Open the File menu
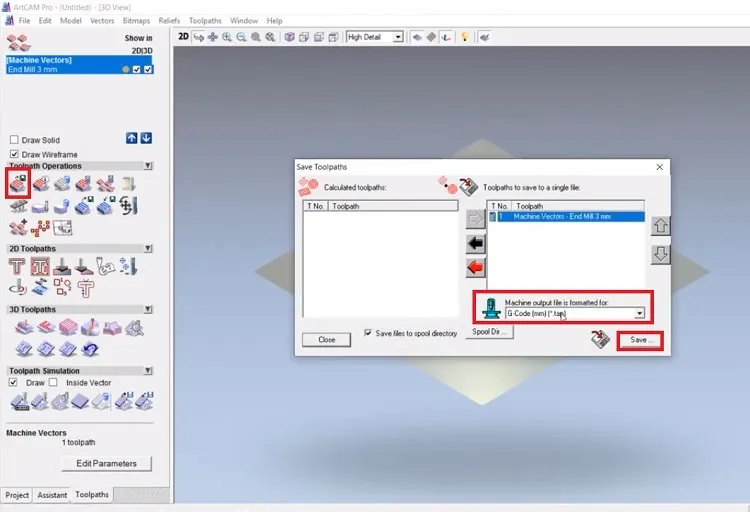The image size is (750, 512). 24,21
